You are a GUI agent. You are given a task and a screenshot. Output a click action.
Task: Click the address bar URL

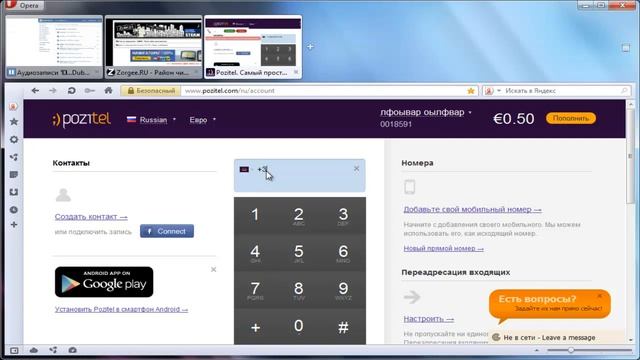click(230, 91)
